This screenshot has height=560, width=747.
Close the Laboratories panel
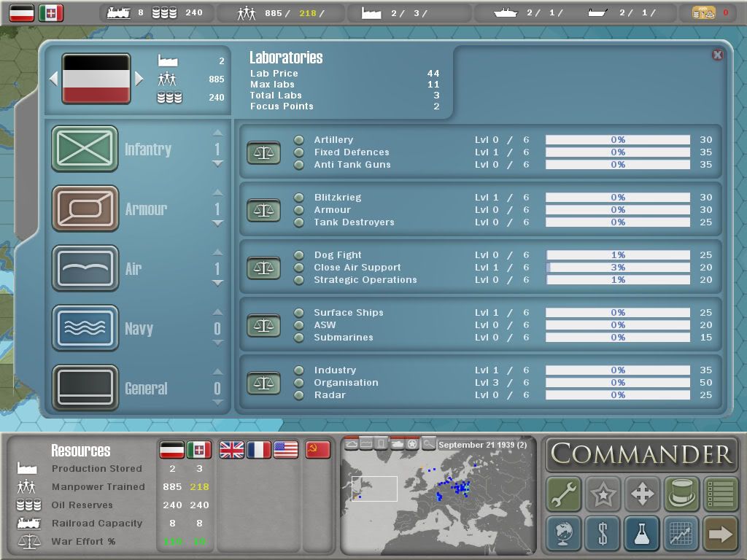(x=717, y=55)
